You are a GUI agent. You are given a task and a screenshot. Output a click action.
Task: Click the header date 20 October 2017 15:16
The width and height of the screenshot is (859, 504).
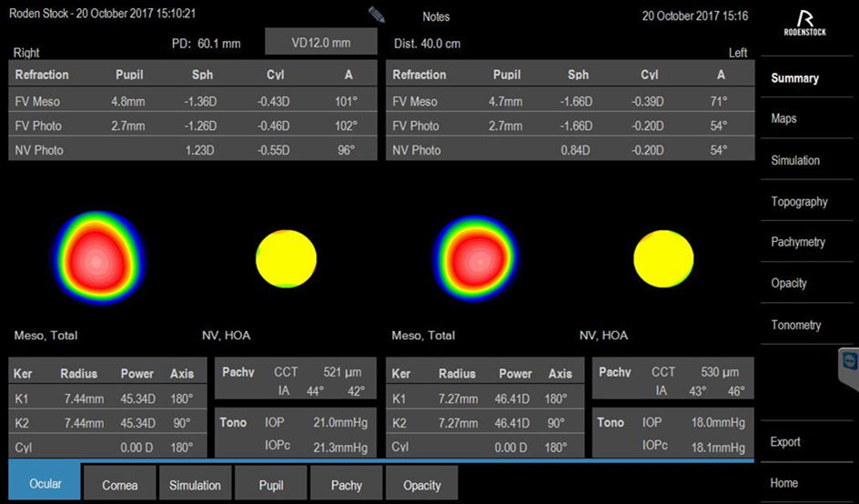coord(695,15)
